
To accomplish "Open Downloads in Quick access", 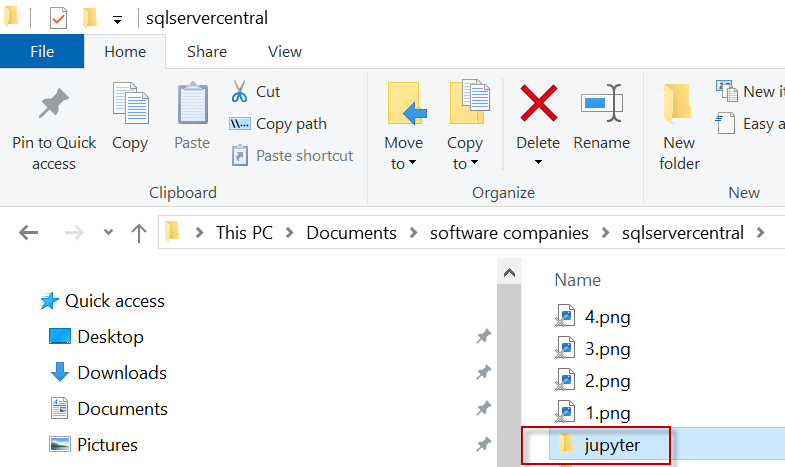I will pos(121,373).
